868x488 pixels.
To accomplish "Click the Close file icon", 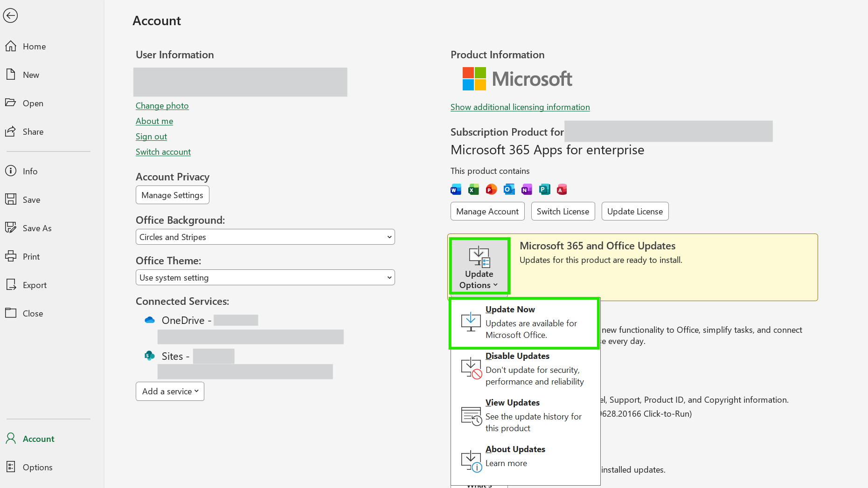I will tap(11, 313).
